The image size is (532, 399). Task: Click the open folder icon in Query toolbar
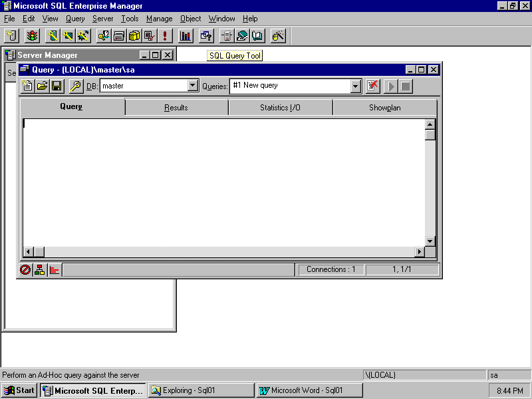[42, 86]
